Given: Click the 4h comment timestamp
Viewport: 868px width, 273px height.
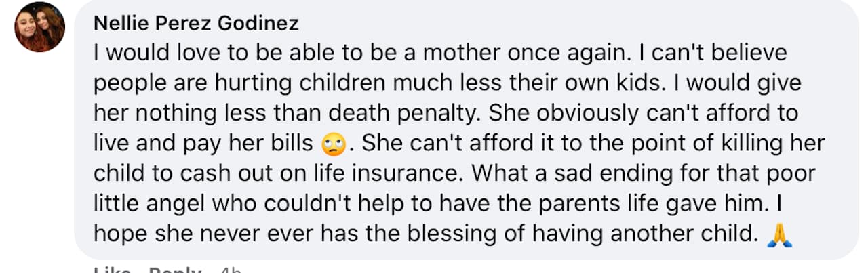Looking at the screenshot, I should 231,269.
